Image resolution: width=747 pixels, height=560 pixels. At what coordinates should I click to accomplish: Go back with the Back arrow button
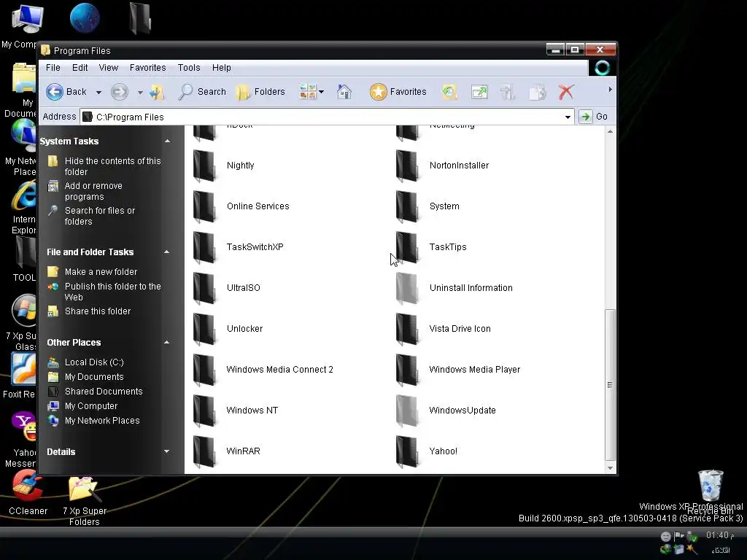point(66,91)
